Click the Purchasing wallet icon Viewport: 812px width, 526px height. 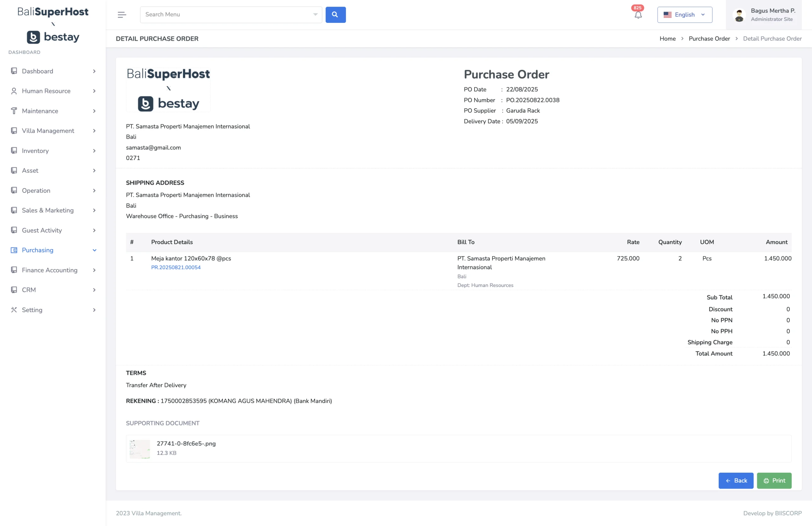click(x=14, y=250)
